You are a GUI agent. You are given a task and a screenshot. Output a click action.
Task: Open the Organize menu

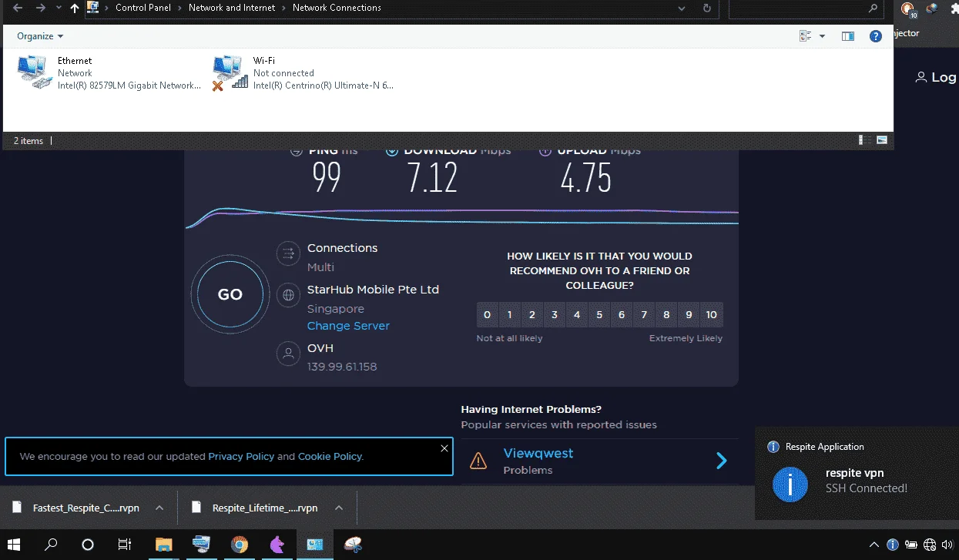pyautogui.click(x=40, y=36)
